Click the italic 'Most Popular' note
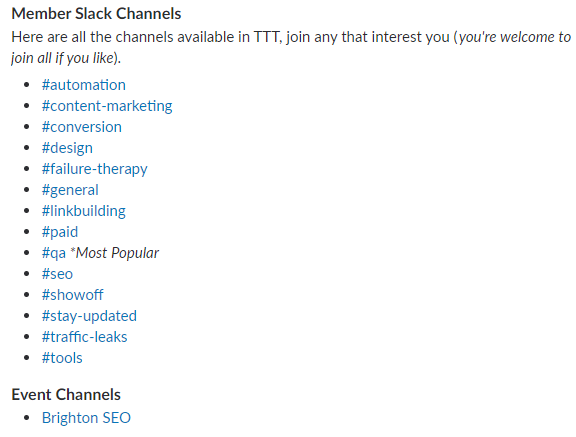Viewport: 576px width, 437px height. point(115,253)
